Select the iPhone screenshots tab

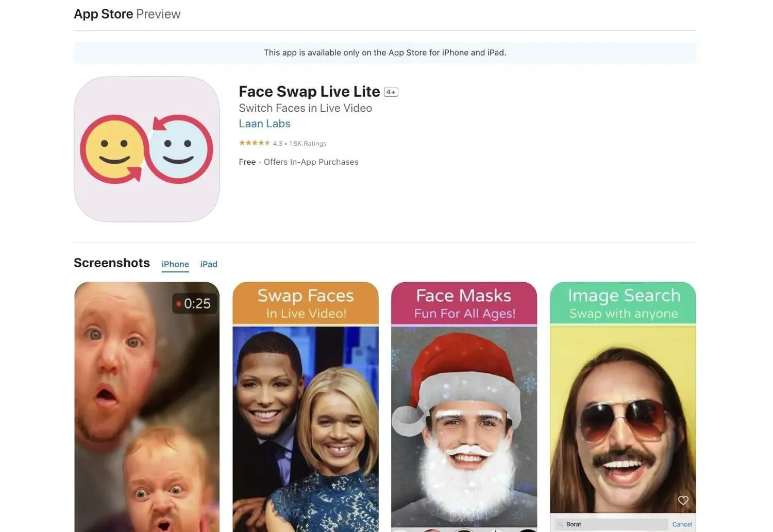[x=175, y=264]
